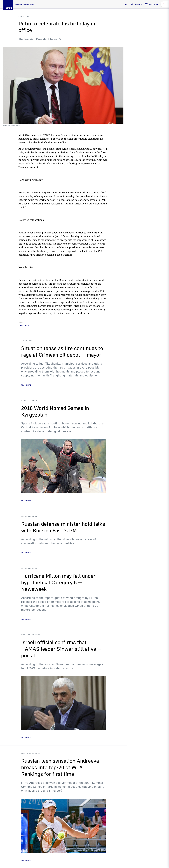
Task: Open the Putin birthday headline
Action: tap(57, 27)
